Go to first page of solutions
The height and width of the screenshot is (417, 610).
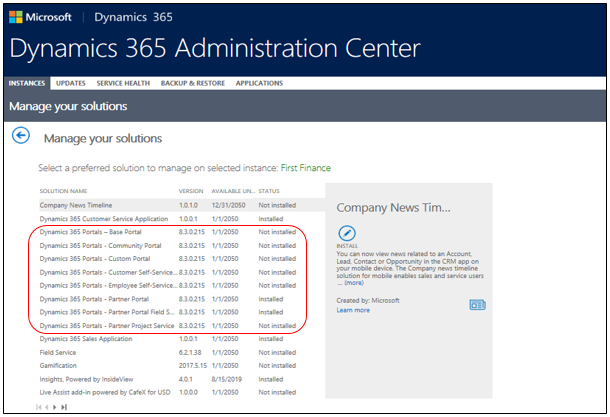[39, 407]
